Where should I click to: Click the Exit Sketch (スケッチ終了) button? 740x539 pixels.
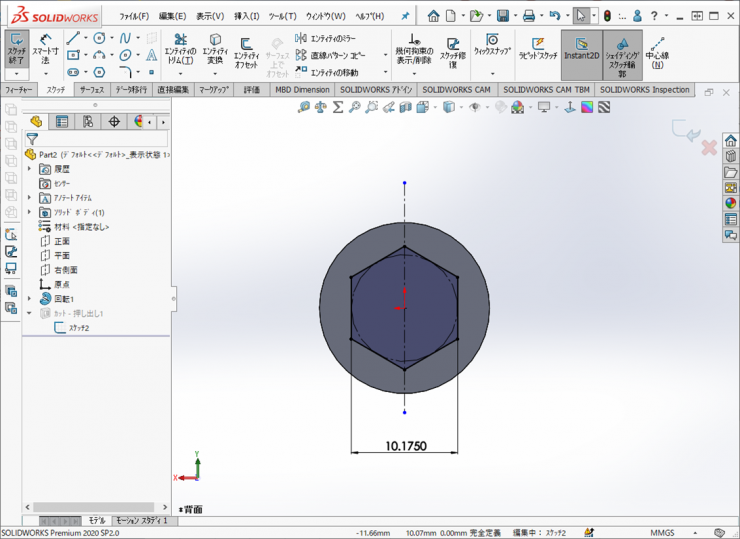pyautogui.click(x=16, y=49)
